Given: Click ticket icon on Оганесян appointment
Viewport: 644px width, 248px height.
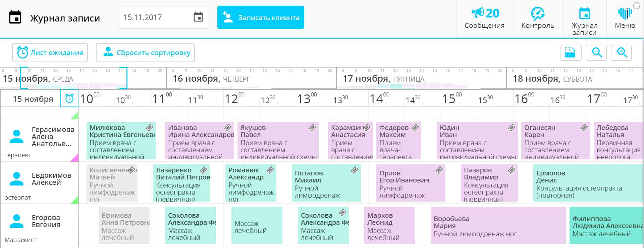Looking at the screenshot, I should (584, 128).
